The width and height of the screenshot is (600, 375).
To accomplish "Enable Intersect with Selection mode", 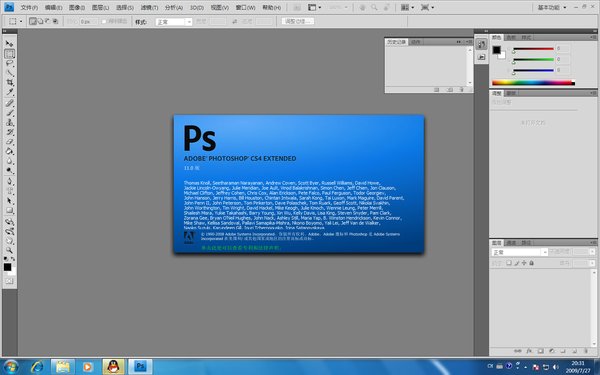I will tap(55, 21).
